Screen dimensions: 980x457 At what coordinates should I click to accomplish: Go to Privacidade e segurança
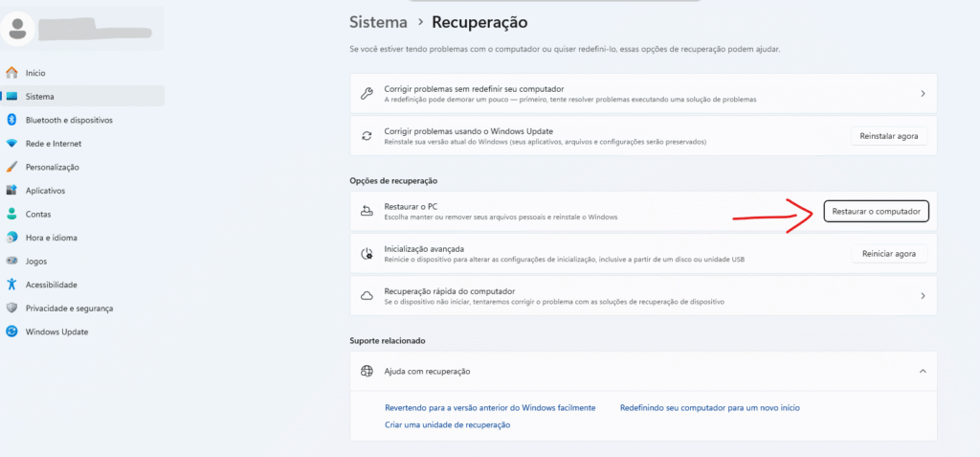pyautogui.click(x=82, y=308)
